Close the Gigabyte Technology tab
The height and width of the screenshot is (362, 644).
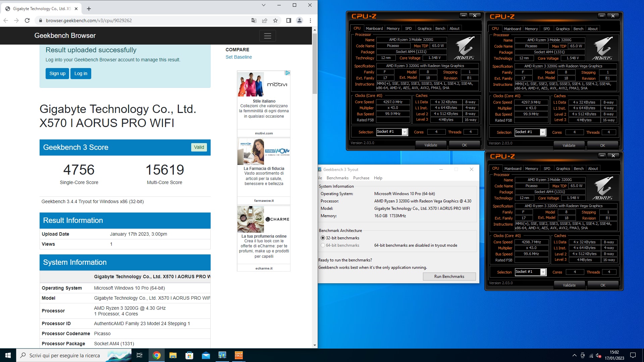click(76, 9)
